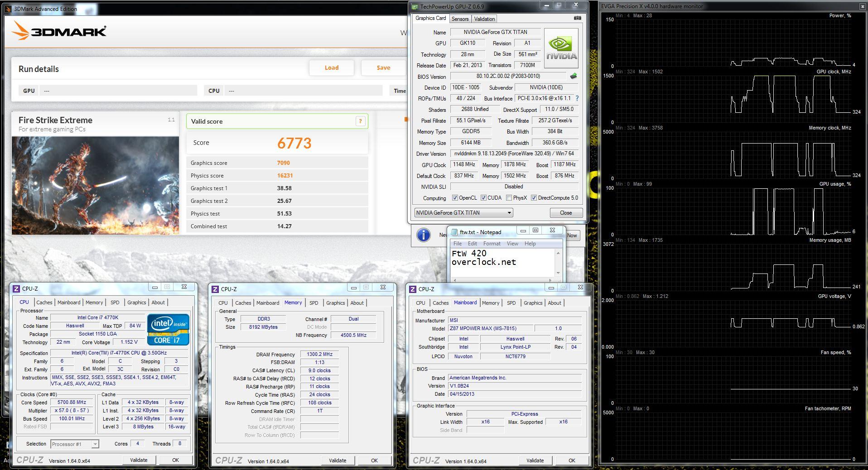Image resolution: width=868 pixels, height=470 pixels.
Task: Open the Notepad Format menu
Action: (x=492, y=244)
